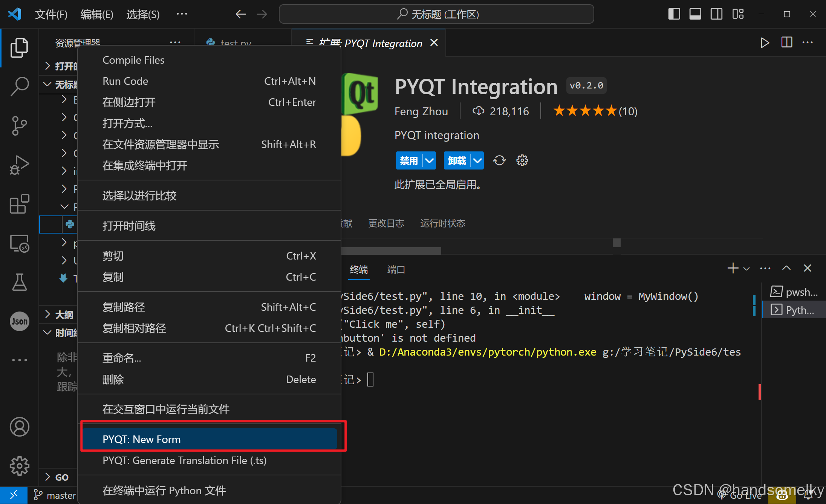Viewport: 826px width, 504px height.
Task: Open the 卸载 dropdown arrow
Action: tap(477, 161)
